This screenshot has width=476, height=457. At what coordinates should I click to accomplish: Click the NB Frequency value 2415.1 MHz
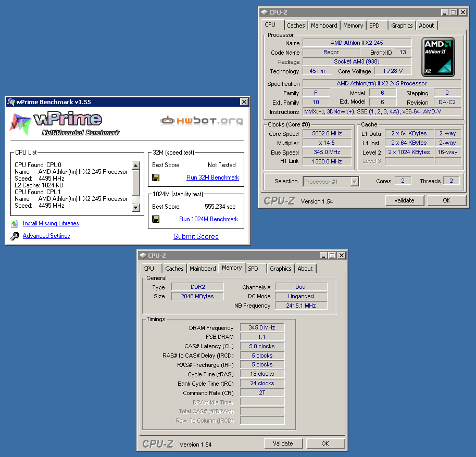(301, 306)
